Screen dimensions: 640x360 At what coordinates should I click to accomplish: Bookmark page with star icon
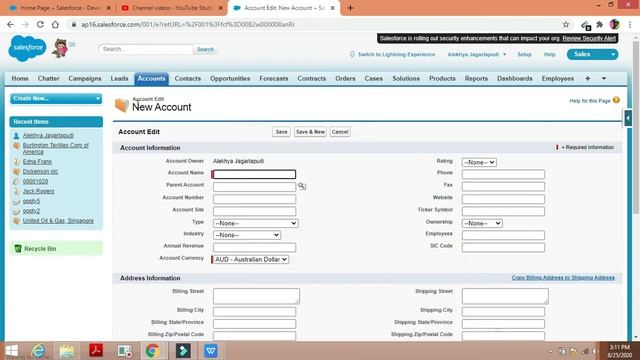tap(566, 24)
